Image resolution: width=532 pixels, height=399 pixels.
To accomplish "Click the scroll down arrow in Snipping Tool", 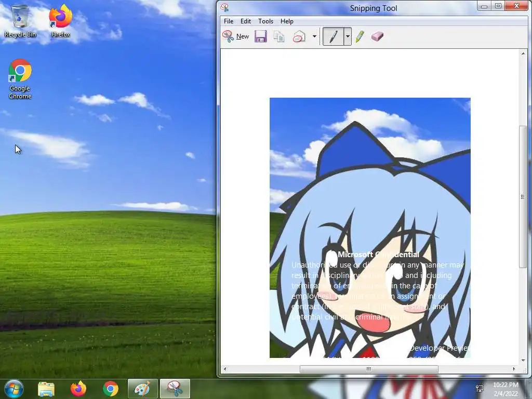I will click(x=523, y=361).
